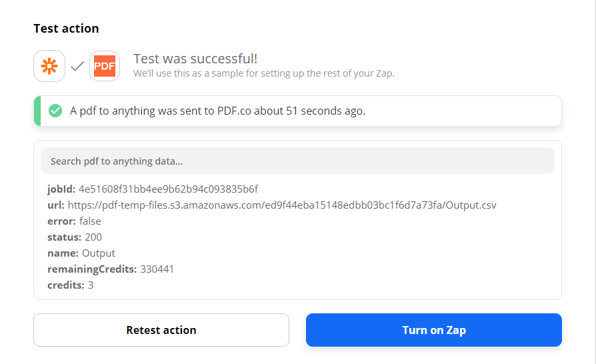Click the gray checkmark between app icons
Image resolution: width=596 pixels, height=364 pixels.
coord(77,66)
